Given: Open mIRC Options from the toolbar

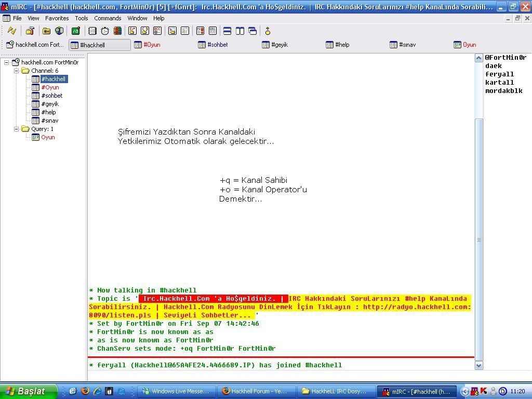Looking at the screenshot, I should (x=30, y=31).
